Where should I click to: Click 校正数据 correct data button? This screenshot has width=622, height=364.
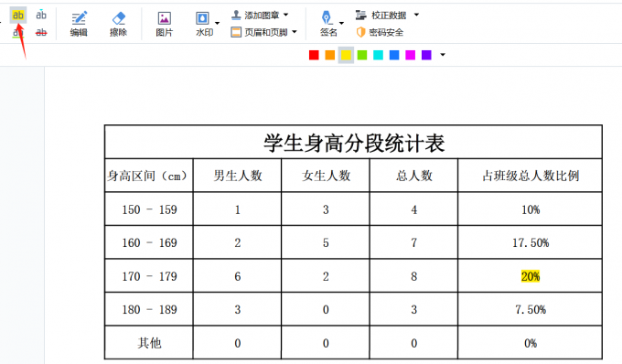381,15
